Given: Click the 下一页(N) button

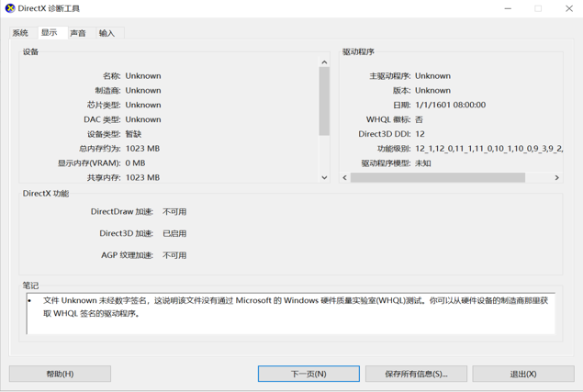Looking at the screenshot, I should tap(308, 374).
